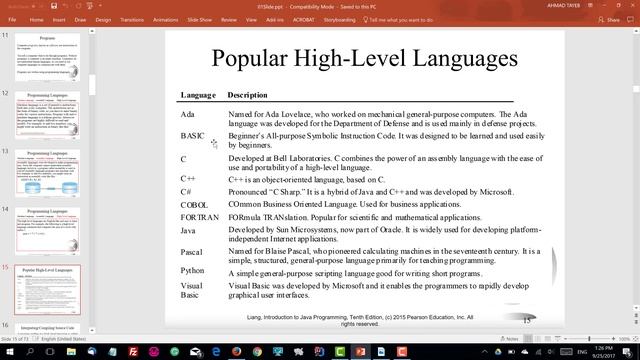Open Firefox from taskbar
Image resolution: width=640 pixels, height=360 pixels.
(236, 351)
